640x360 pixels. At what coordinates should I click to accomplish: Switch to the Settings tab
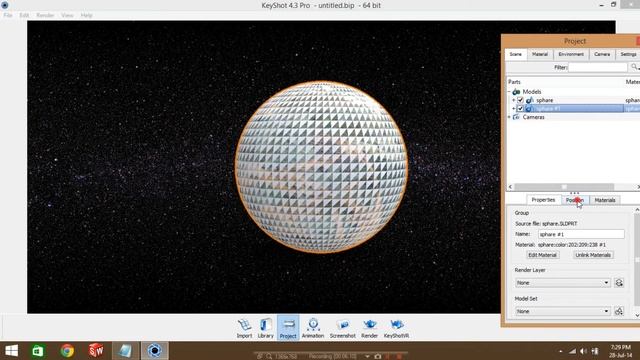pyautogui.click(x=628, y=54)
